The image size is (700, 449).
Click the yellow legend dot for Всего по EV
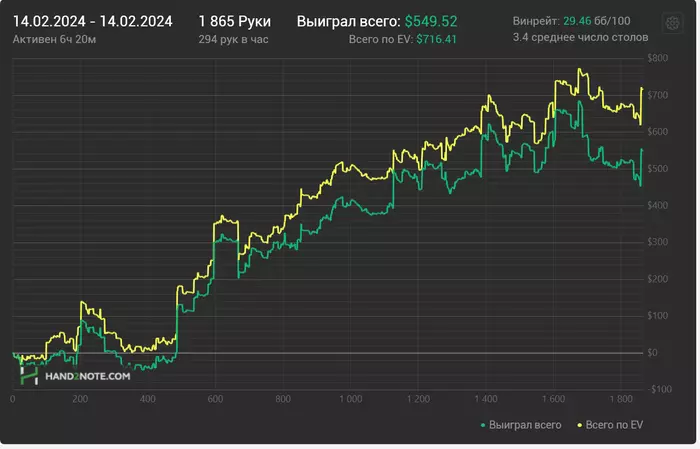[580, 425]
